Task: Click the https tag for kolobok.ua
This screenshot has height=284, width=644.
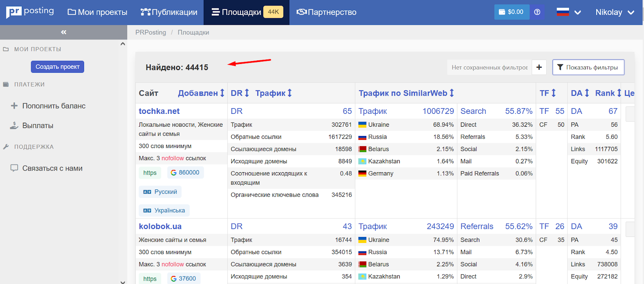Action: [x=150, y=278]
